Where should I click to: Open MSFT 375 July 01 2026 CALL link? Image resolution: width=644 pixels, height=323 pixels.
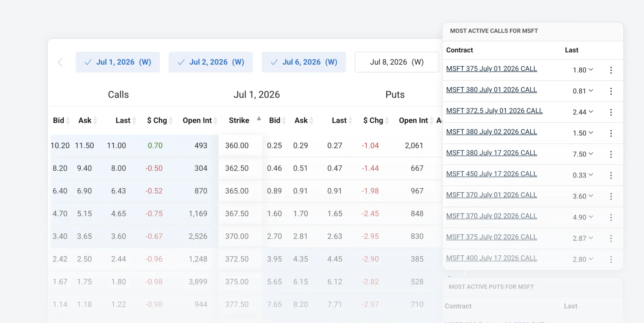click(x=492, y=69)
